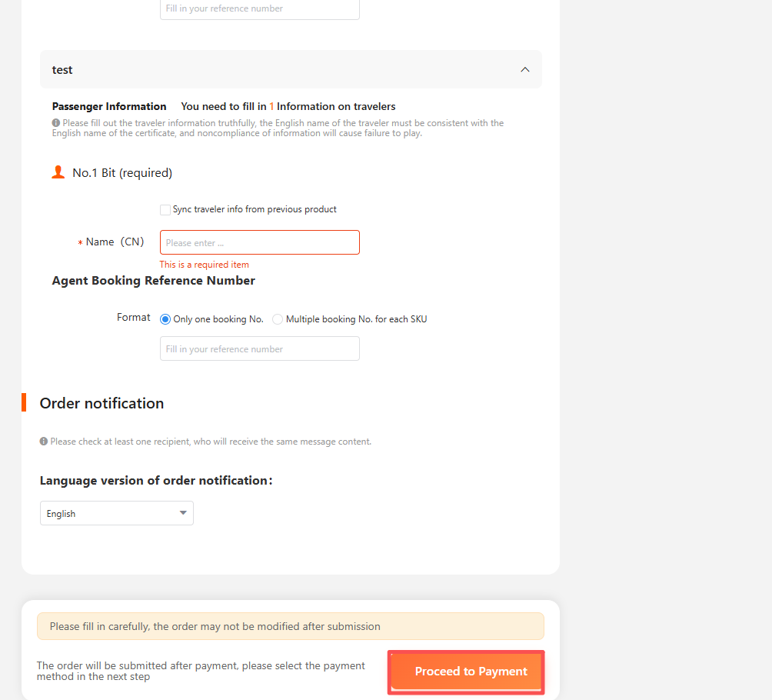Open the English language dropdown

click(x=117, y=513)
